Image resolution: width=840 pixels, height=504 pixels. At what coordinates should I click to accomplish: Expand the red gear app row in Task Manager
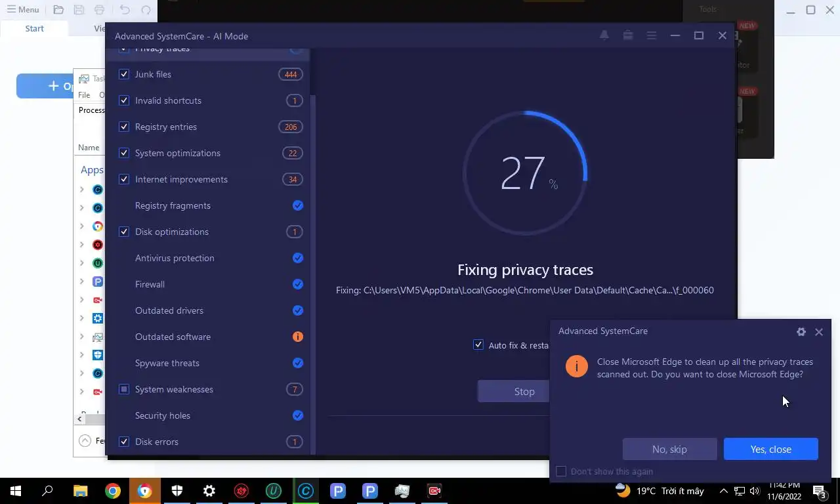coord(82,245)
